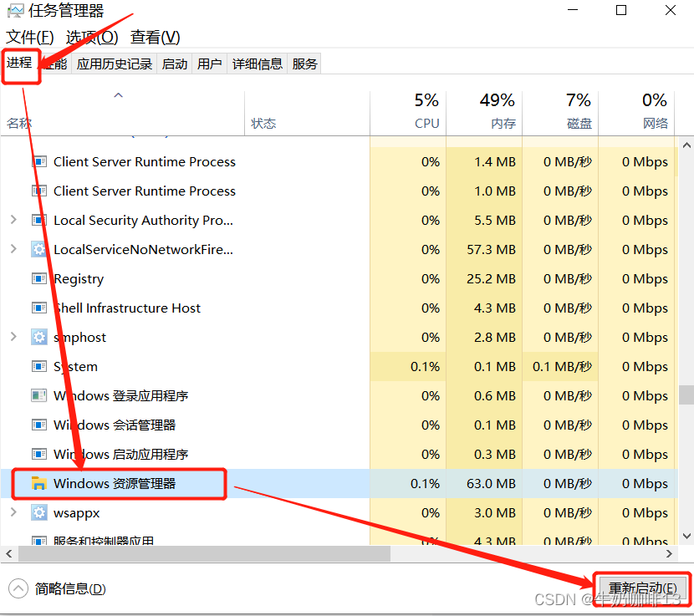Select the Shell Infrastructure Host row
Screen dimensions: 694x616
click(339, 308)
